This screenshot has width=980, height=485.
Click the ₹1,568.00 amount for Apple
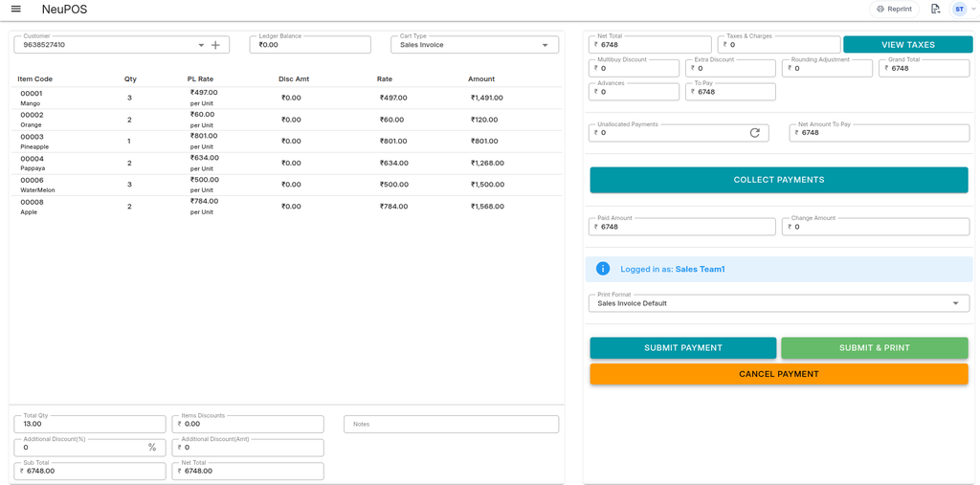coord(487,207)
